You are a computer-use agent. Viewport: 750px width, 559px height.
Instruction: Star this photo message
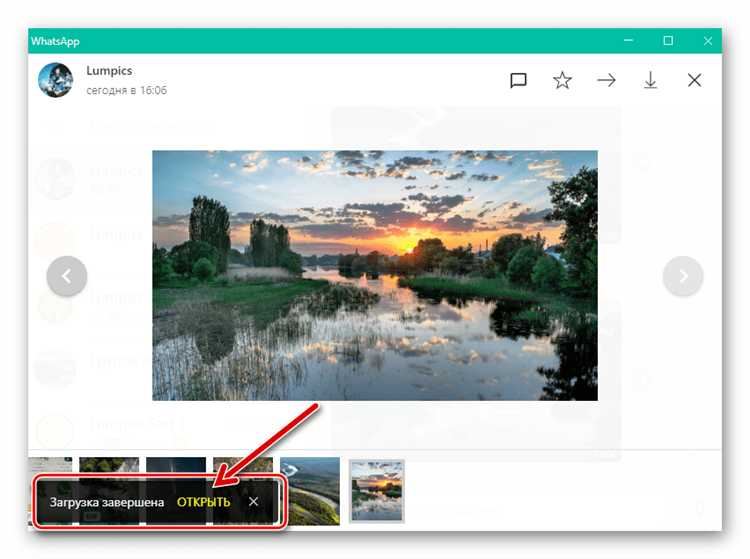(562, 80)
